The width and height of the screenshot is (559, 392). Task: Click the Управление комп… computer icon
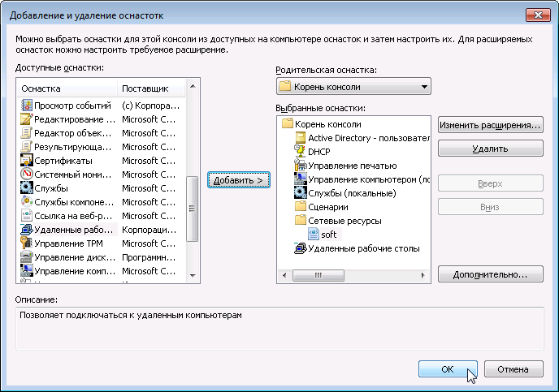coord(26,271)
